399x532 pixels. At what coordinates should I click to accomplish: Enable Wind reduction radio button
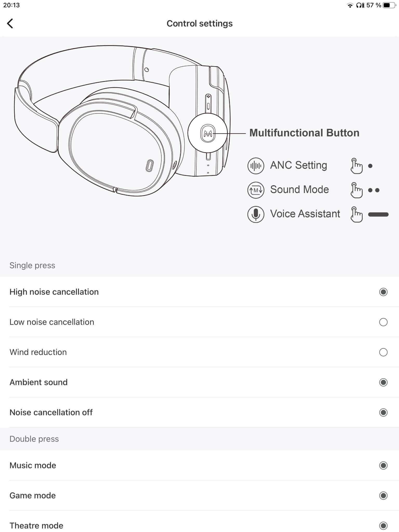tap(383, 352)
